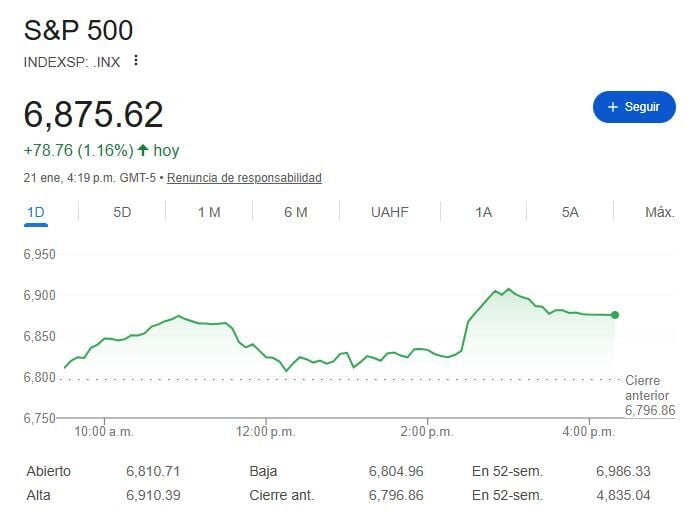Select the 1A yearly range tab

click(x=484, y=212)
